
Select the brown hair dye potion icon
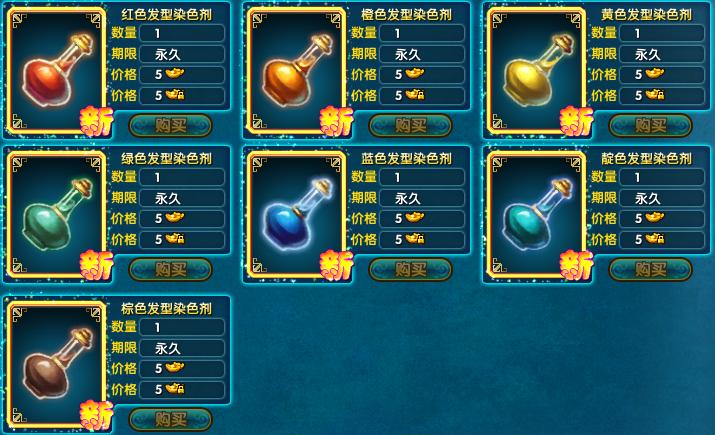click(x=57, y=365)
